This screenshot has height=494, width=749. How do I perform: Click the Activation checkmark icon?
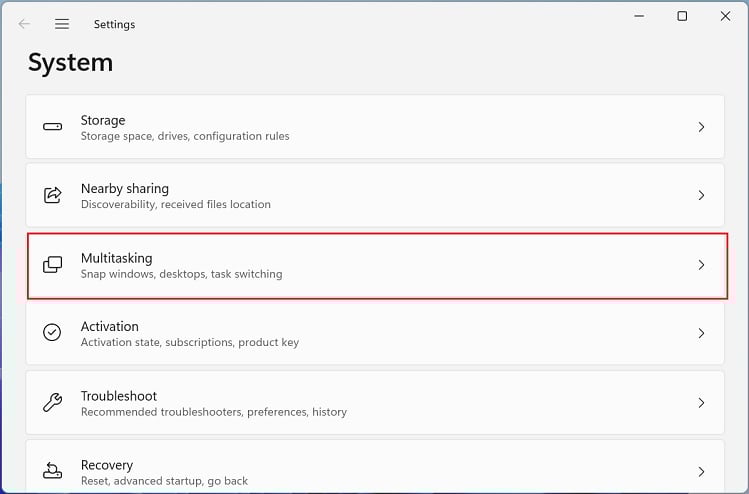click(52, 334)
